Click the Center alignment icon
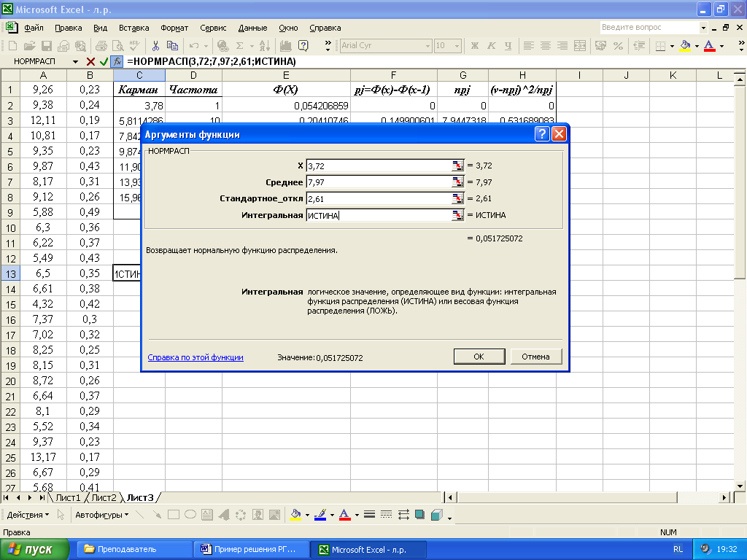The image size is (747, 560). pos(546,46)
